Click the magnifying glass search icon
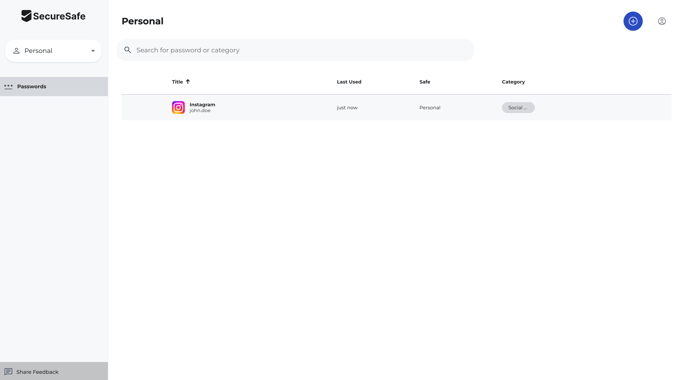The height and width of the screenshot is (380, 688). (128, 50)
